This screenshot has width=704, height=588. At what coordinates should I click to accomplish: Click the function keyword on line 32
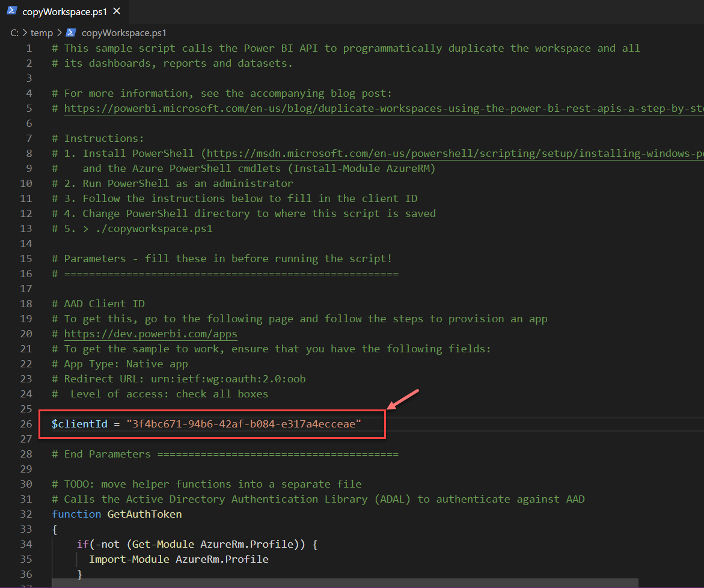pos(76,514)
